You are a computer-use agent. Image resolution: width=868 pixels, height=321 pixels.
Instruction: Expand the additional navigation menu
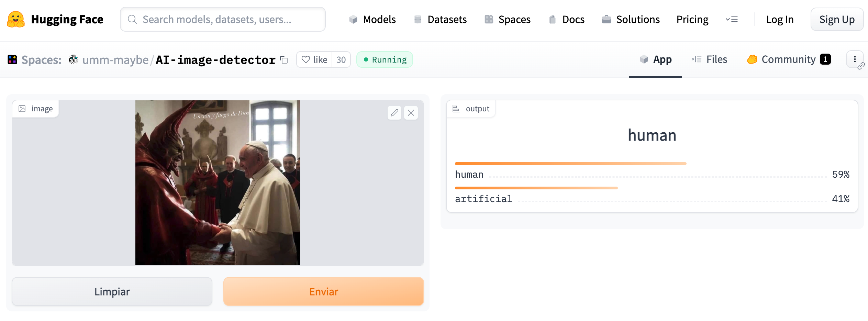click(732, 20)
